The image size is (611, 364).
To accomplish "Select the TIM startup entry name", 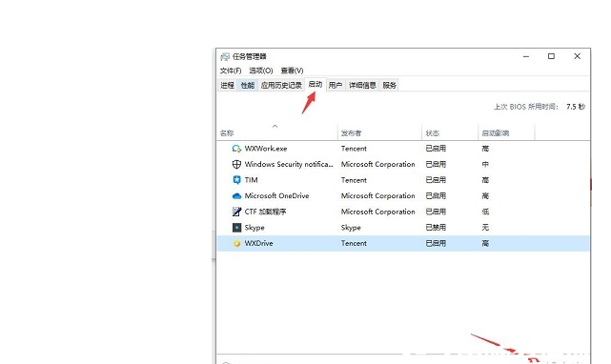I will [x=251, y=180].
